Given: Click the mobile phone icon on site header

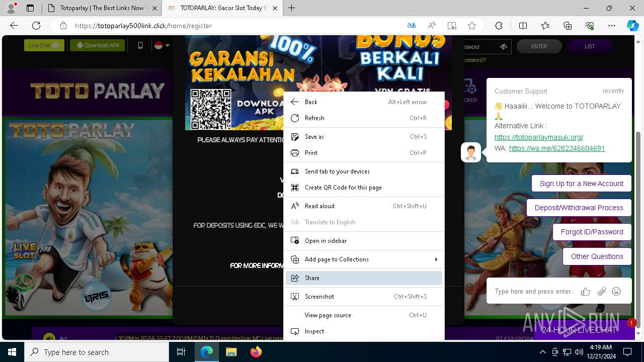Looking at the screenshot, I should (x=140, y=45).
